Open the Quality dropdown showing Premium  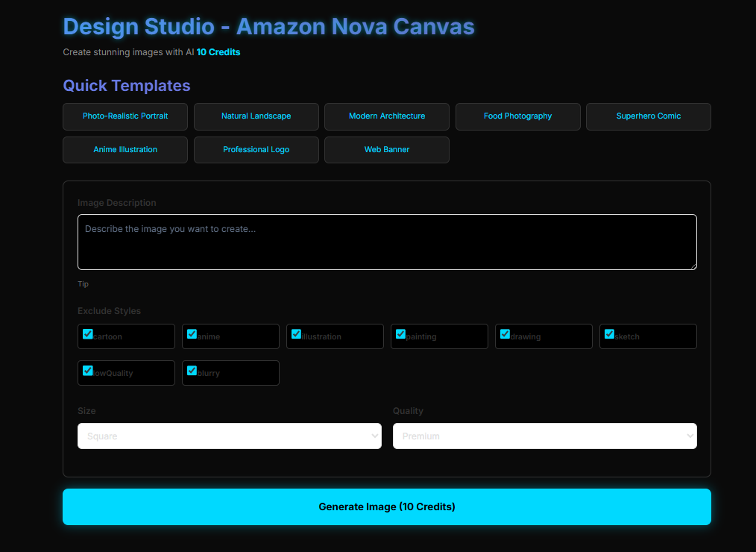(545, 436)
